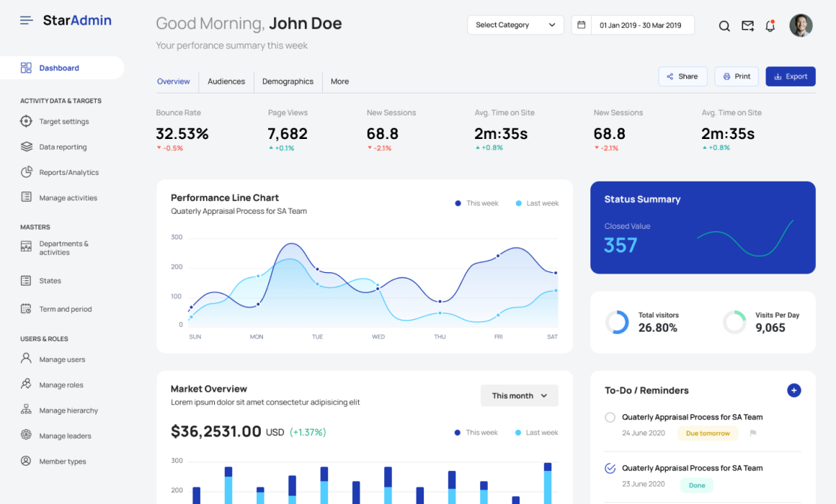Open the Audiences tab
Viewport: 836px width, 504px height.
pyautogui.click(x=226, y=81)
